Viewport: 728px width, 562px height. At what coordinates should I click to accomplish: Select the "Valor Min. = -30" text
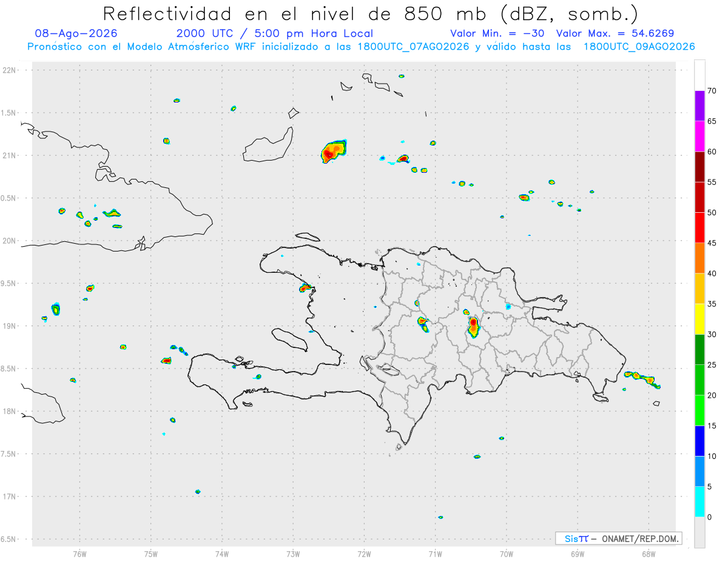click(x=498, y=33)
